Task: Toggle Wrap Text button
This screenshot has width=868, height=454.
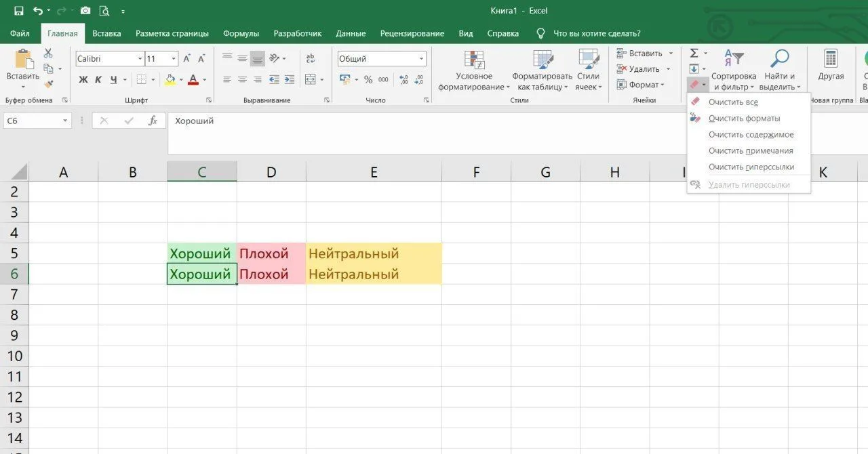Action: tap(311, 59)
